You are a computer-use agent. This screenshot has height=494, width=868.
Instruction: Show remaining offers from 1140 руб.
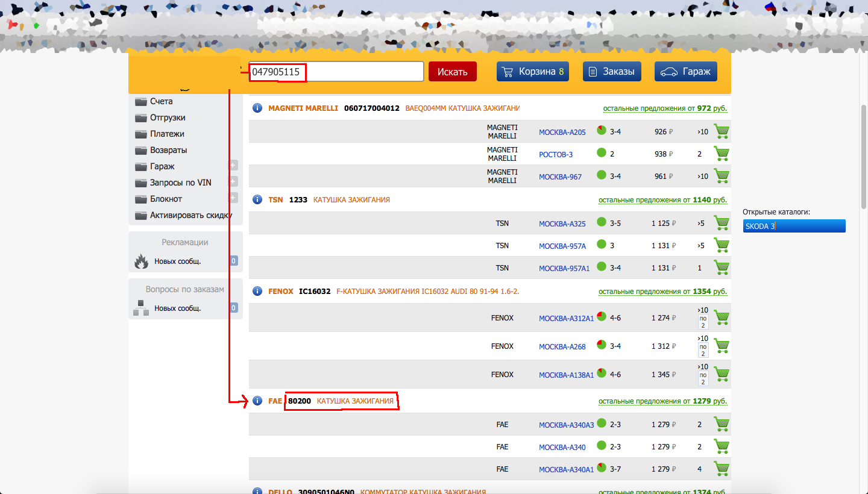tap(662, 200)
